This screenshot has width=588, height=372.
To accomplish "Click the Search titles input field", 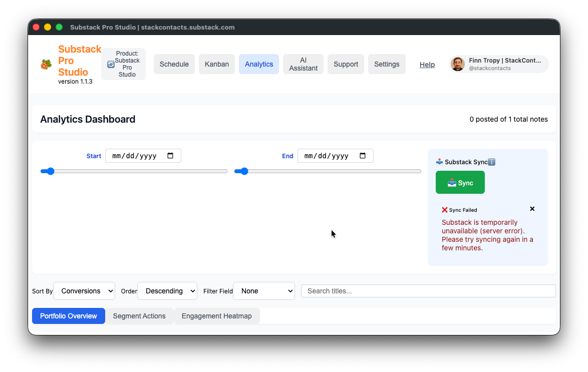I will (x=428, y=291).
